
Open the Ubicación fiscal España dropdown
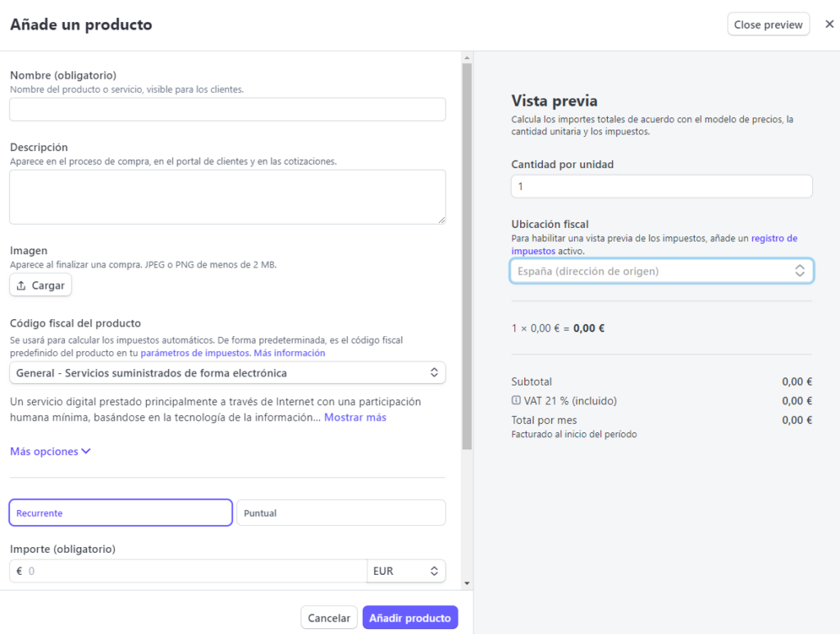661,271
